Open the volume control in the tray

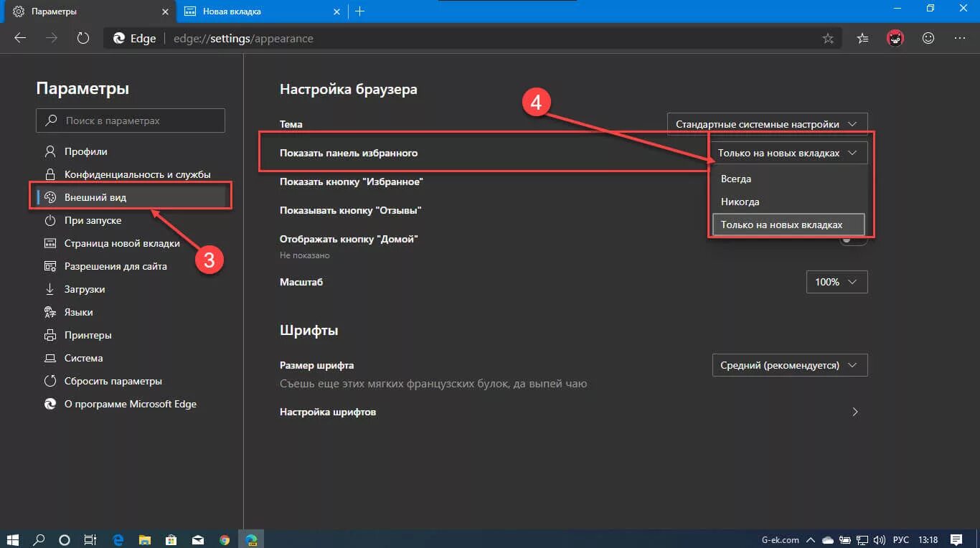click(x=880, y=539)
